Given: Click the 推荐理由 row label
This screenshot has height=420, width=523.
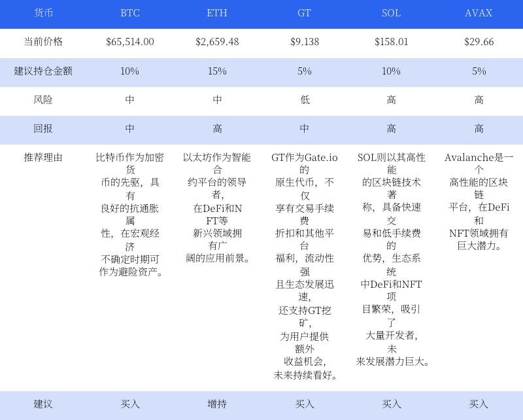Looking at the screenshot, I should coord(43,158).
